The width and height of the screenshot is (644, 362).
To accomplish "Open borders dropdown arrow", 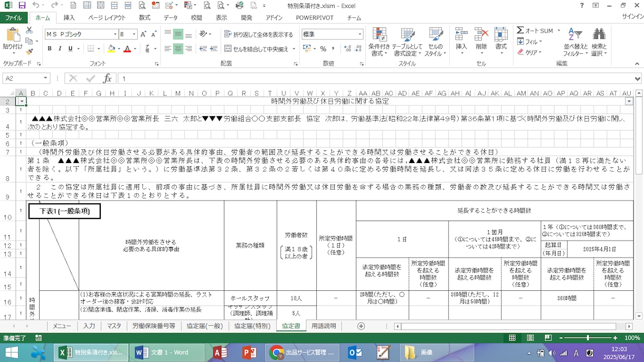I will 99,49.
